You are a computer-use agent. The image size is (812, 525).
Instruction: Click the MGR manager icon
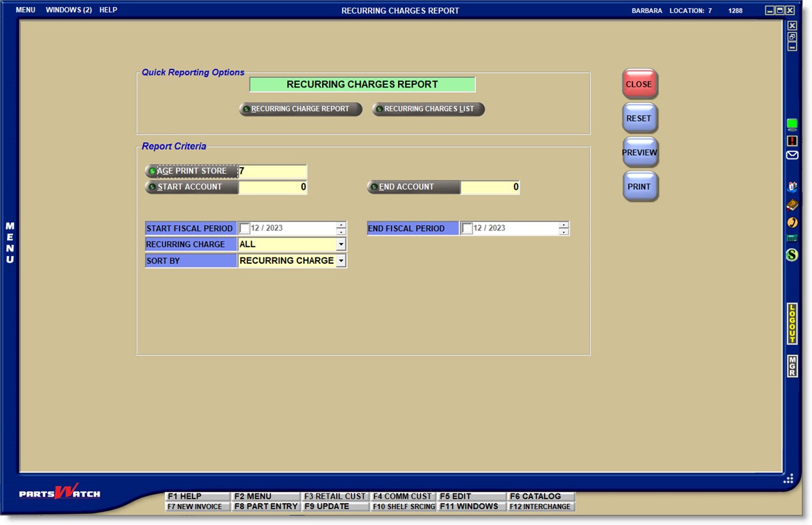pyautogui.click(x=792, y=365)
